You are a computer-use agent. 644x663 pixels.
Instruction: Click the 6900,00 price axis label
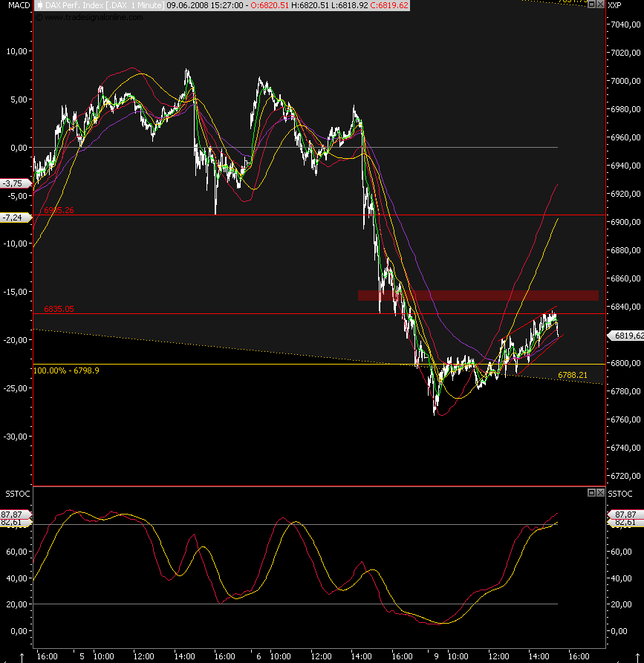pos(626,223)
